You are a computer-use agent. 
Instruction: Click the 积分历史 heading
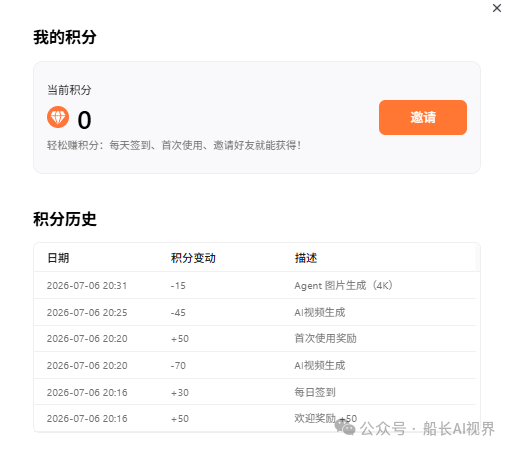(x=65, y=219)
